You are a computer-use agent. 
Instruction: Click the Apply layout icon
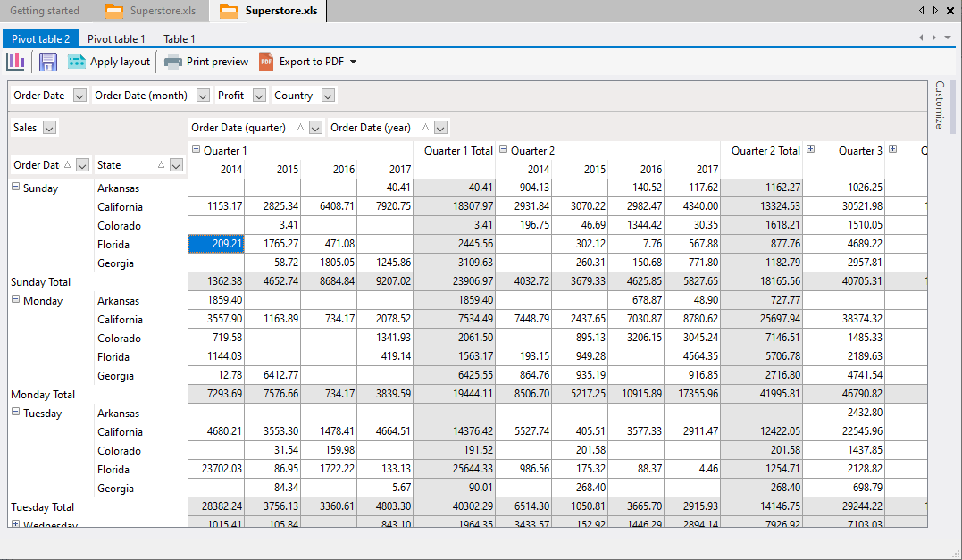click(77, 62)
